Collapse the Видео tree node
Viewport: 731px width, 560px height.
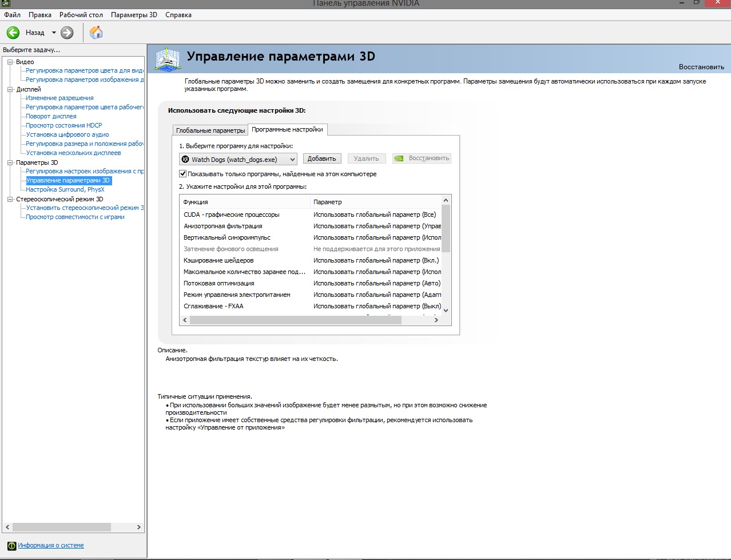tap(10, 62)
